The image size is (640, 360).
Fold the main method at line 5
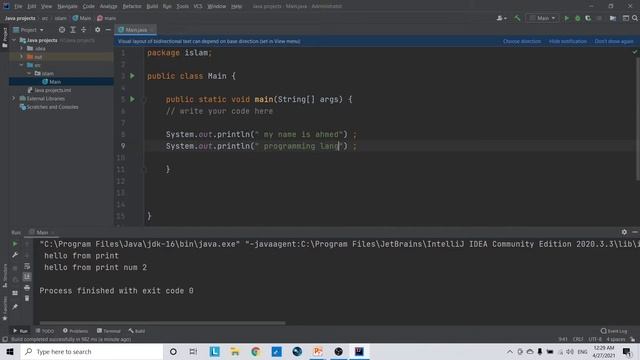pos(144,99)
